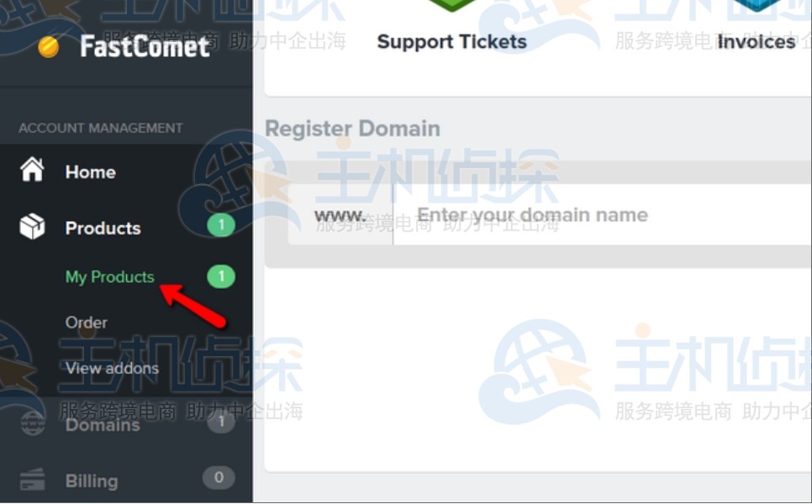Image resolution: width=812 pixels, height=504 pixels.
Task: Click the green Support Tickets icon
Action: pyautogui.click(x=451, y=5)
